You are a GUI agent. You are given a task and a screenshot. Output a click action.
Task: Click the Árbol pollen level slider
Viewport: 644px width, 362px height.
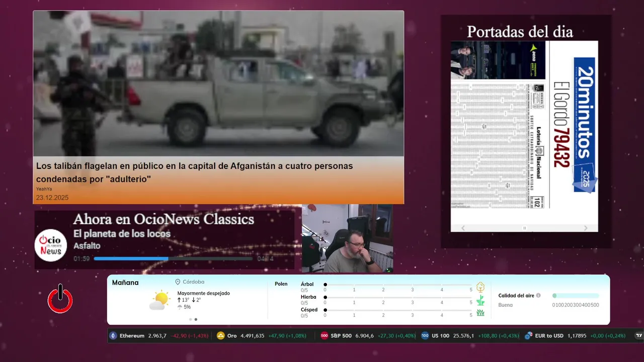pyautogui.click(x=398, y=285)
